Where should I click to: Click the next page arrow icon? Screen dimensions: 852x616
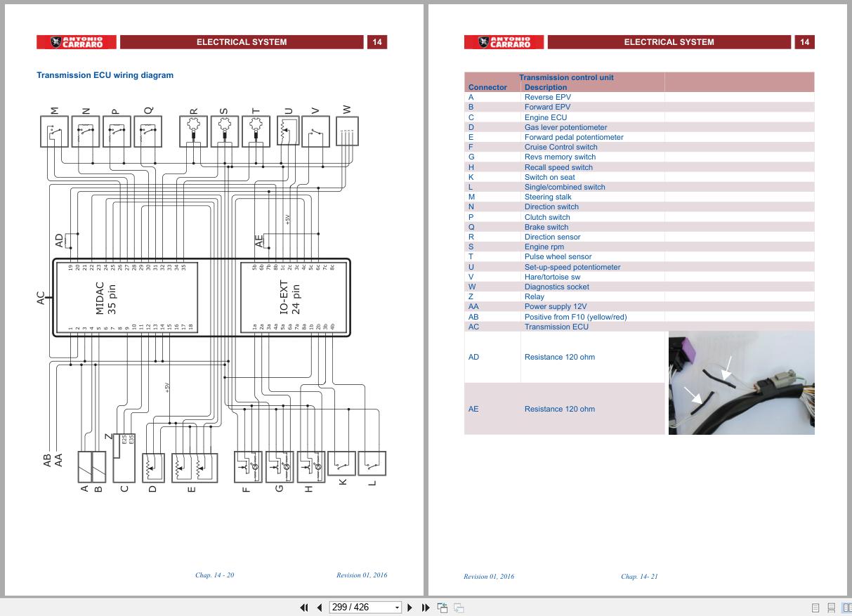pyautogui.click(x=409, y=606)
